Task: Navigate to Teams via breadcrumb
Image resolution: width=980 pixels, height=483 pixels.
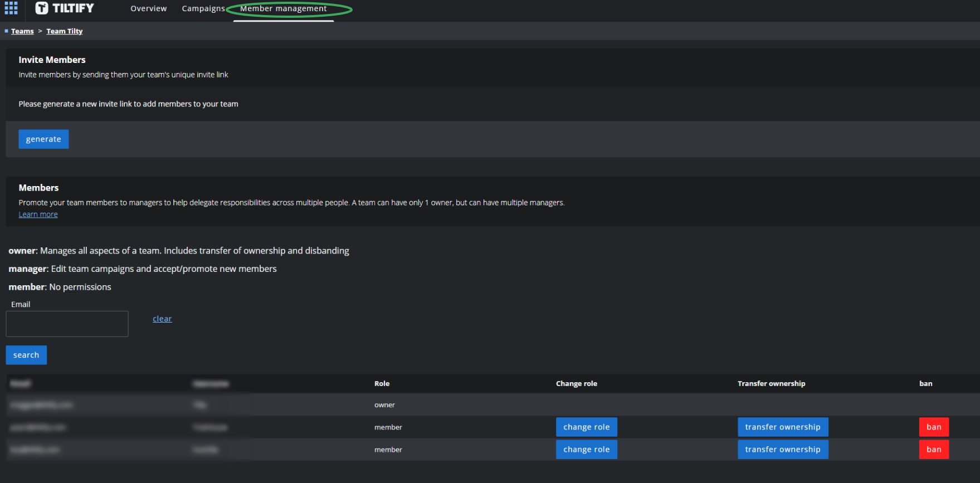Action: pos(22,31)
